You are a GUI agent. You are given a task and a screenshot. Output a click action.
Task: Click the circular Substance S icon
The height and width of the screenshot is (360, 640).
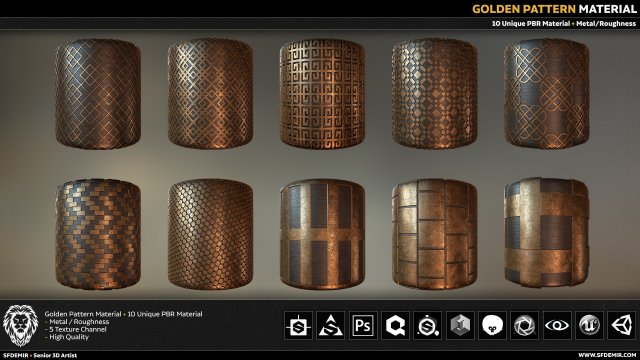tap(427, 325)
